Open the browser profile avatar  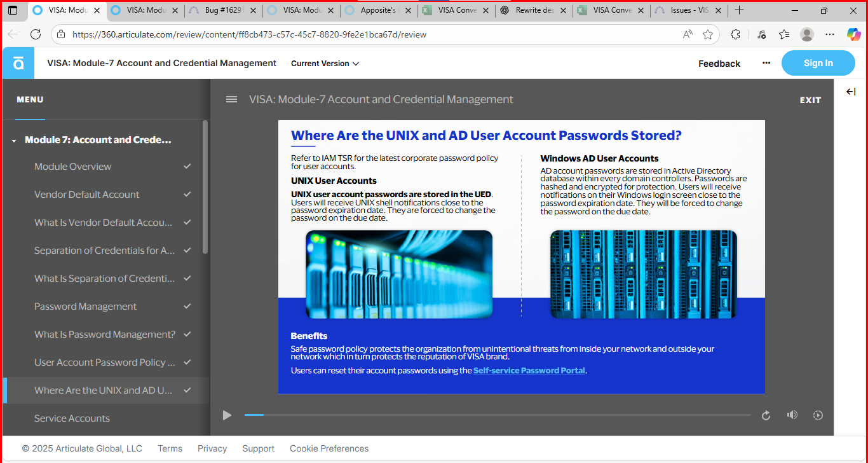pyautogui.click(x=807, y=34)
